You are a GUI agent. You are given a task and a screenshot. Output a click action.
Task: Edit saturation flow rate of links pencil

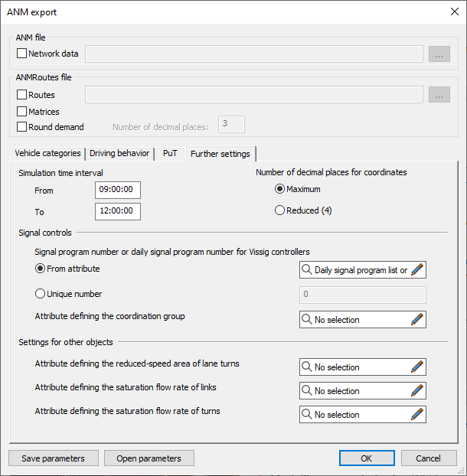[x=416, y=391]
